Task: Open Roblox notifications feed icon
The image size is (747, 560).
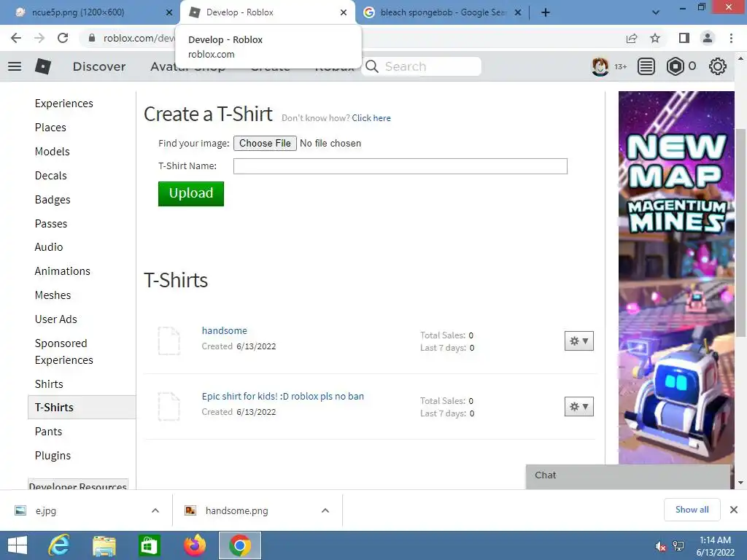Action: click(646, 66)
